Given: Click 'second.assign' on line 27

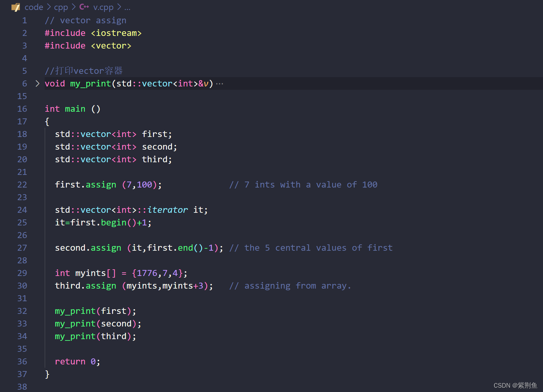Looking at the screenshot, I should [x=88, y=248].
